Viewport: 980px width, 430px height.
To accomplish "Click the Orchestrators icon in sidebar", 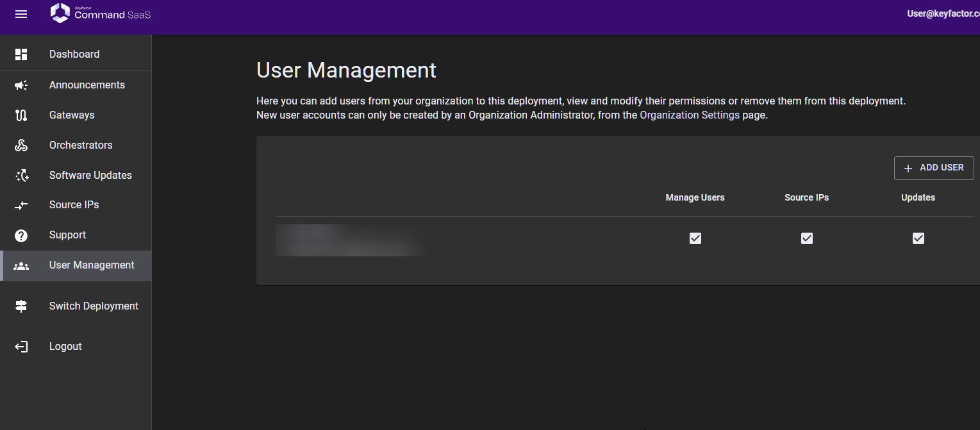I will click(21, 145).
